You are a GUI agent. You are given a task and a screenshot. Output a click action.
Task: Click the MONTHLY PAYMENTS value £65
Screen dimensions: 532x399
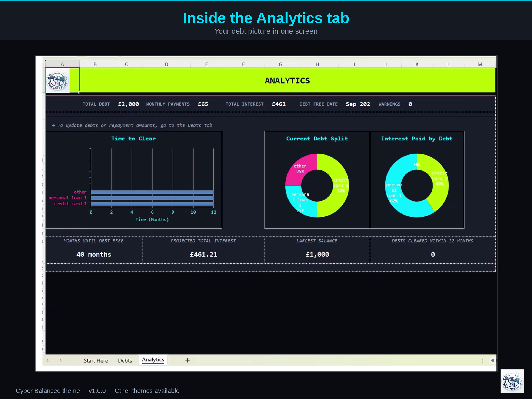pos(203,104)
